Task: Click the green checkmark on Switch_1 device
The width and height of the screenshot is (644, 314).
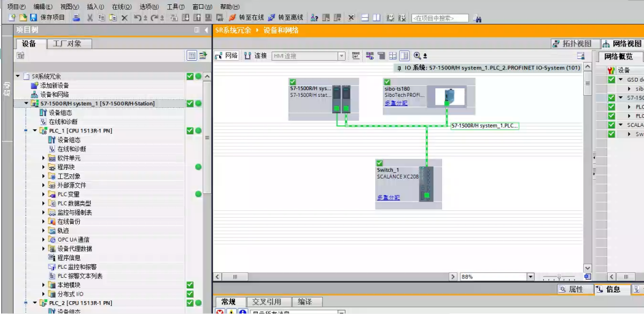Action: click(379, 163)
